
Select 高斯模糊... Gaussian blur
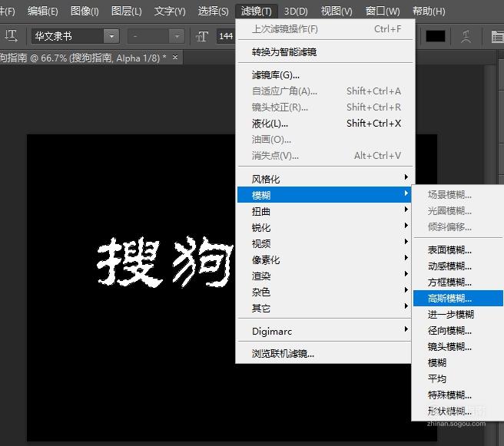coord(458,299)
